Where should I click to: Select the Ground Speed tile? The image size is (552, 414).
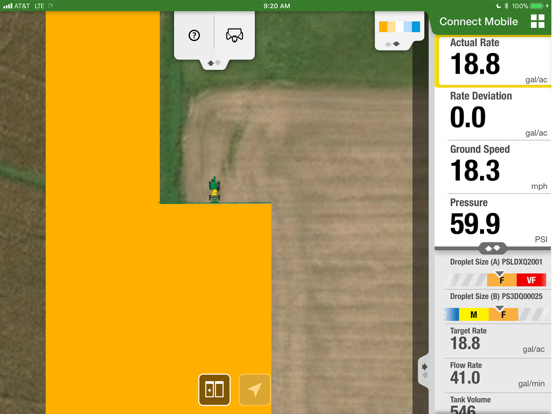493,167
